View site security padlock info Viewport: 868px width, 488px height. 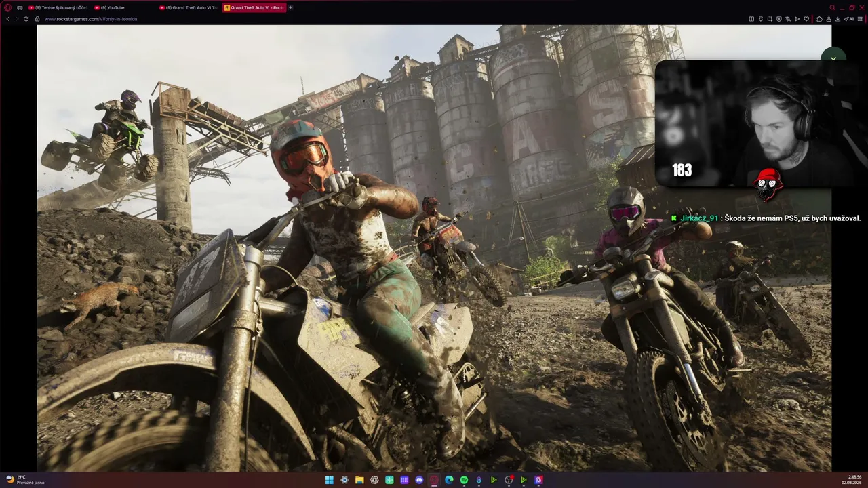point(39,19)
